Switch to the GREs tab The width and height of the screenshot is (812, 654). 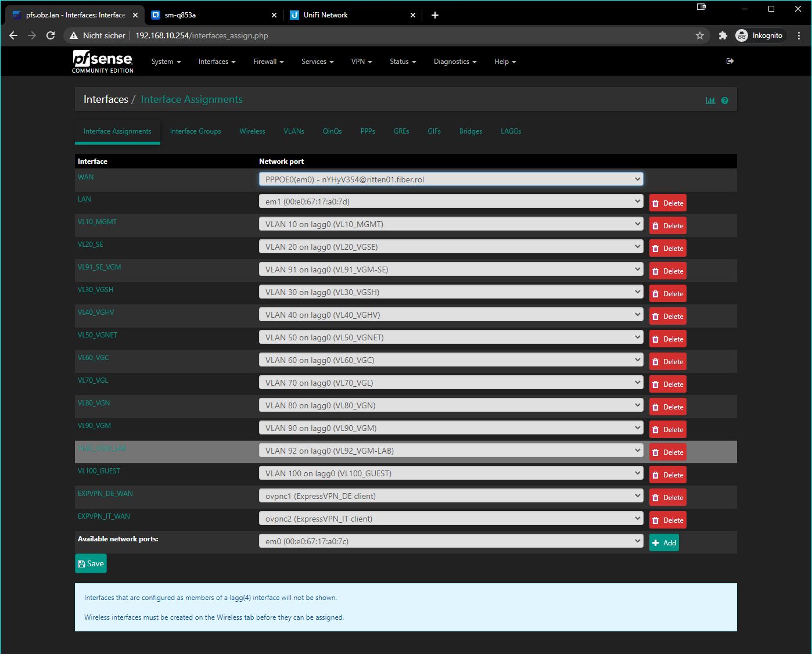[401, 131]
